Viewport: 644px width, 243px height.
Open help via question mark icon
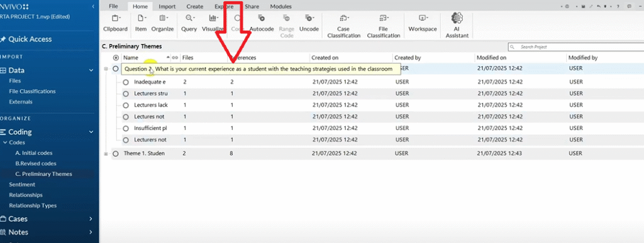click(x=618, y=6)
